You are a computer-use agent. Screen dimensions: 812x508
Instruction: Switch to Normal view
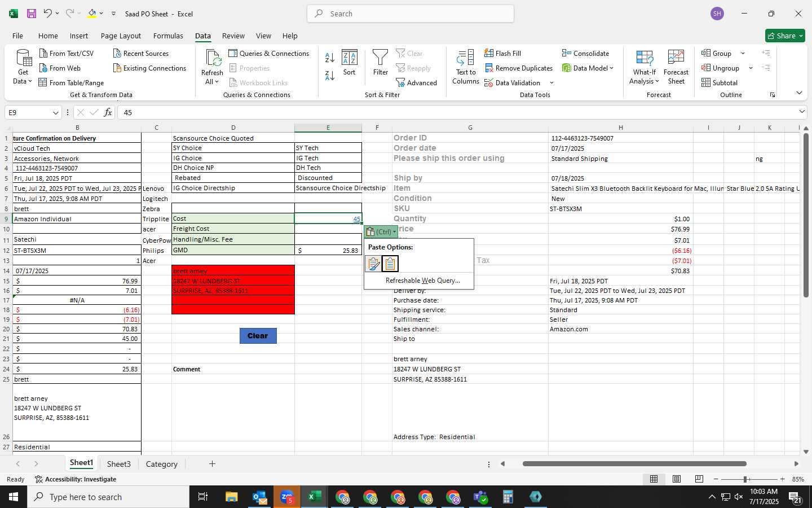pos(654,479)
